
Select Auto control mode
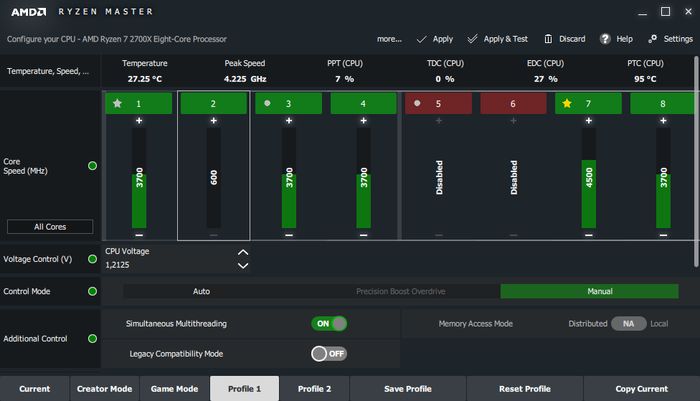(x=201, y=291)
